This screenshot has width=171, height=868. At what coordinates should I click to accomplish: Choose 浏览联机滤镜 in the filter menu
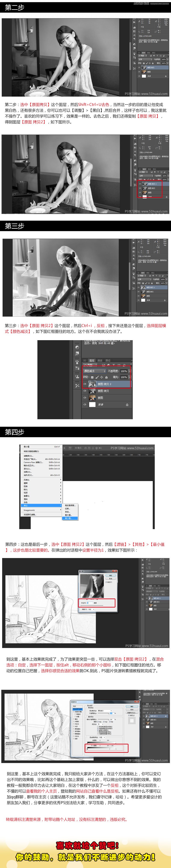pos(42,515)
